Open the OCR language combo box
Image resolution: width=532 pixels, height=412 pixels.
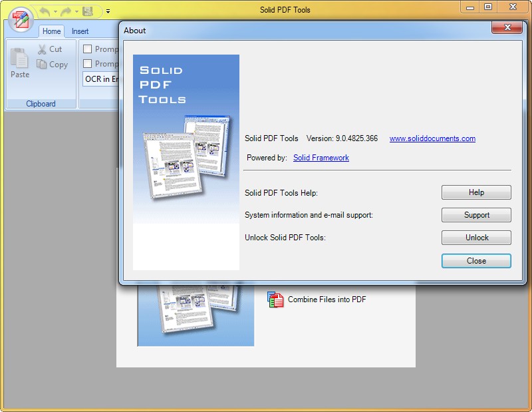(101, 79)
